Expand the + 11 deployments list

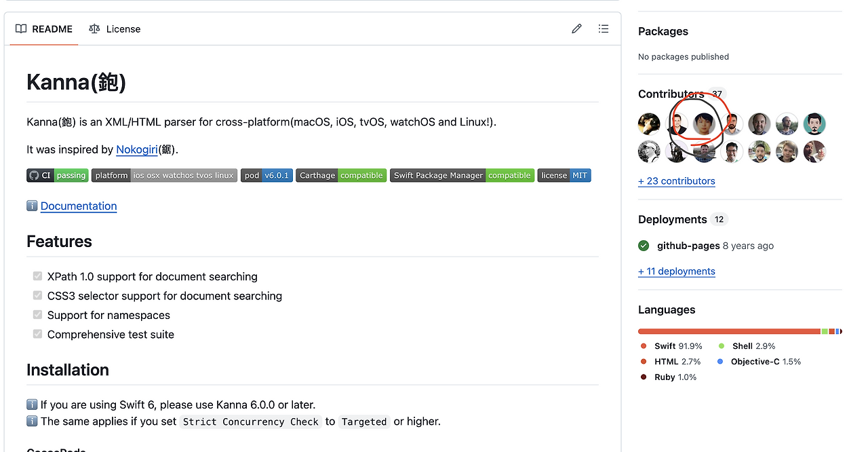(x=677, y=271)
